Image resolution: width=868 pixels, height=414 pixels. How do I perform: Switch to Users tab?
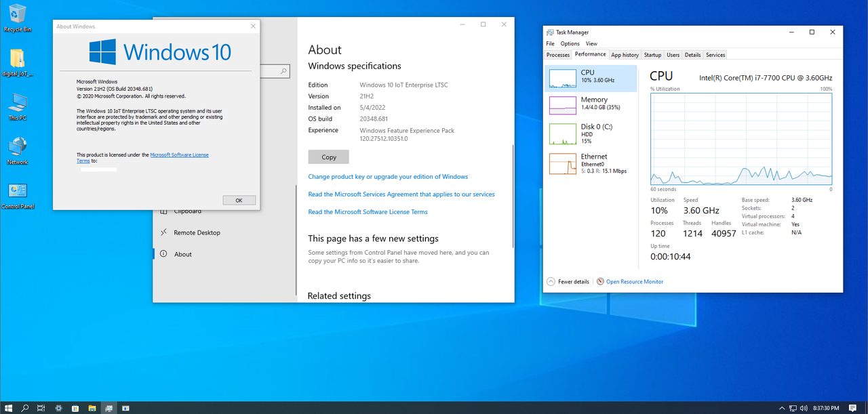pos(673,55)
